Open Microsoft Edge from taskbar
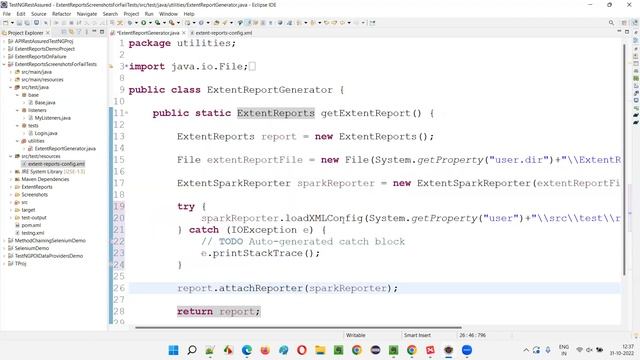Image resolution: width=640 pixels, height=360 pixels. [x=247, y=350]
